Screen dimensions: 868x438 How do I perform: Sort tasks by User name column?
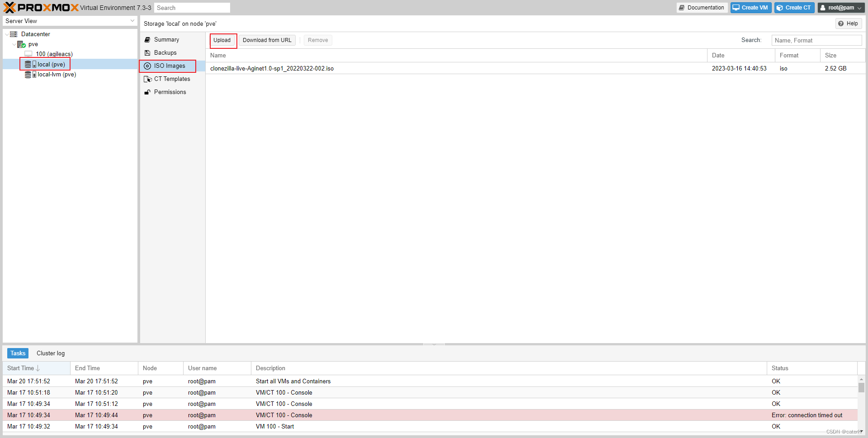pos(217,368)
